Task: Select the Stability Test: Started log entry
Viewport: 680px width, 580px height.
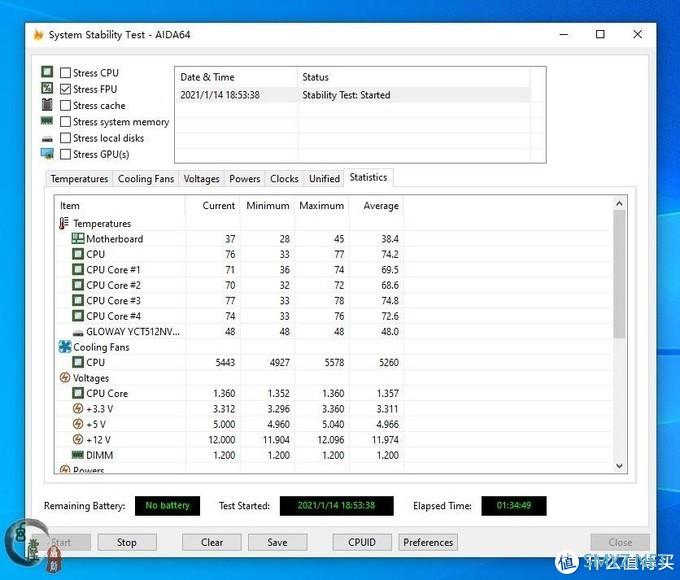Action: (x=353, y=95)
